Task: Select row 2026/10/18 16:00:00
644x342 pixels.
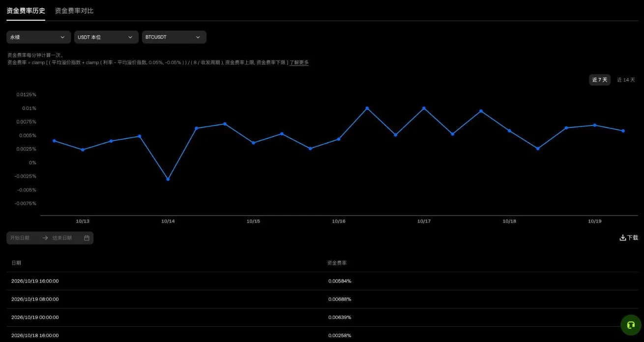Action: click(x=322, y=335)
